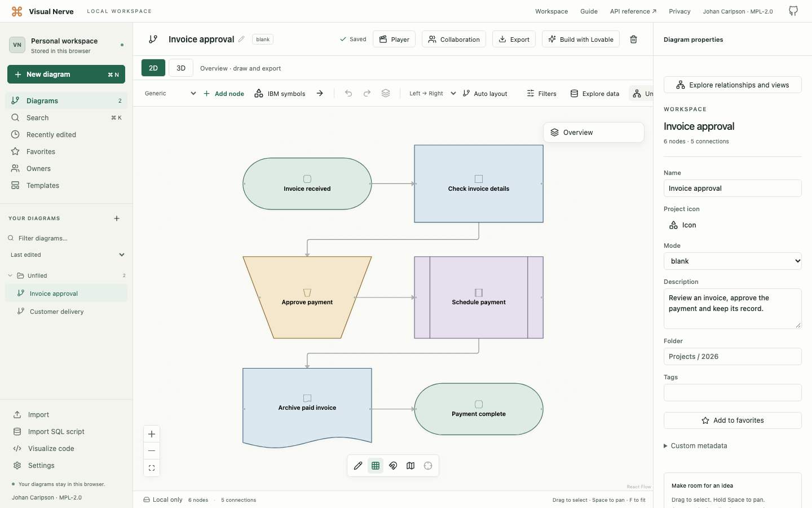
Task: Toggle the grid display on canvas
Action: [376, 466]
